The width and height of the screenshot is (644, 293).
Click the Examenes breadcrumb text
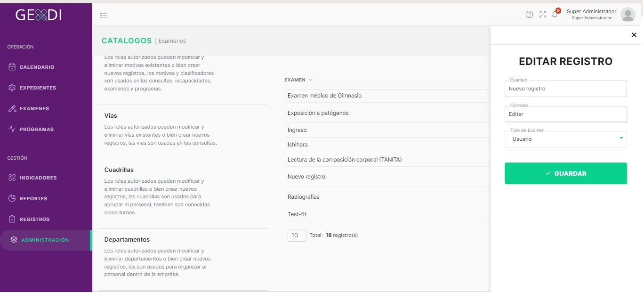(172, 41)
